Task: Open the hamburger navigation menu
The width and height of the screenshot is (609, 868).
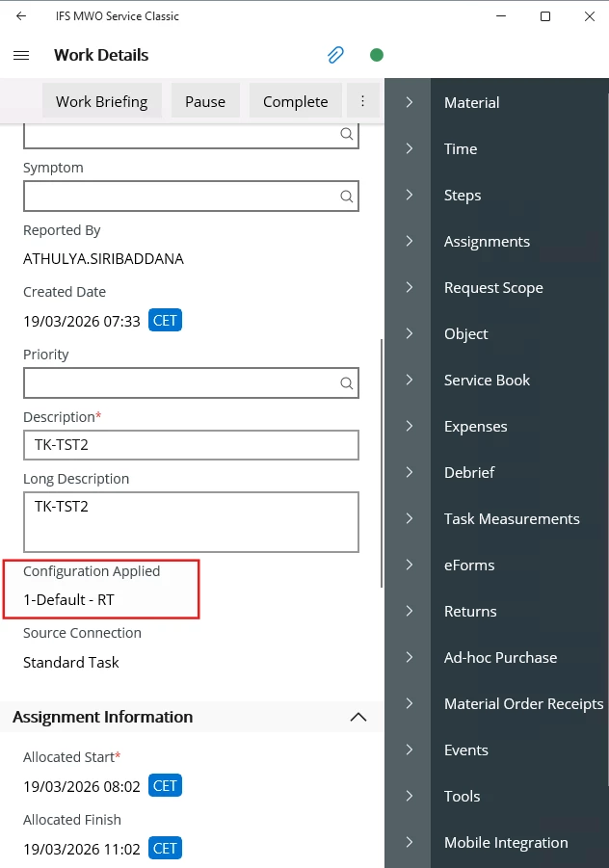Action: point(21,56)
